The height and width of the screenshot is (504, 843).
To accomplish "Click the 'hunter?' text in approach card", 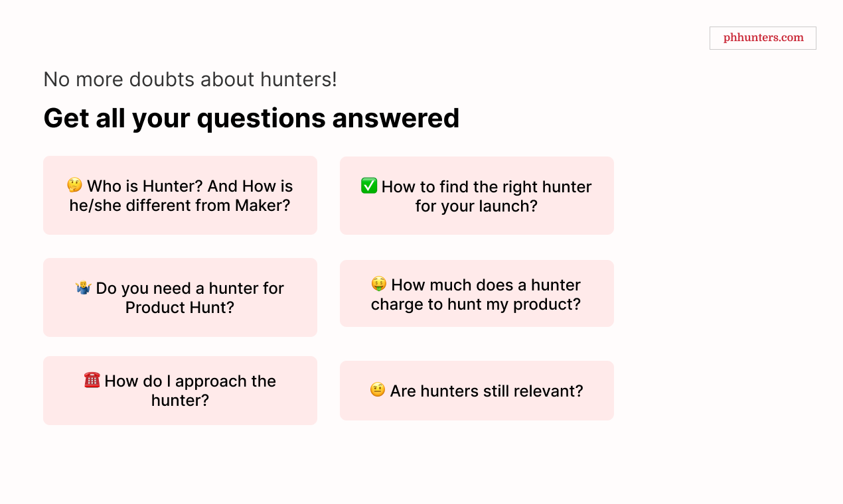I will (180, 401).
